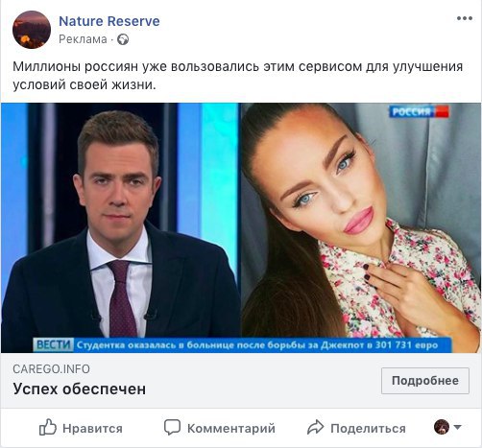Expand the post-as profile dropdown arrow
The height and width of the screenshot is (448, 482).
click(x=457, y=427)
